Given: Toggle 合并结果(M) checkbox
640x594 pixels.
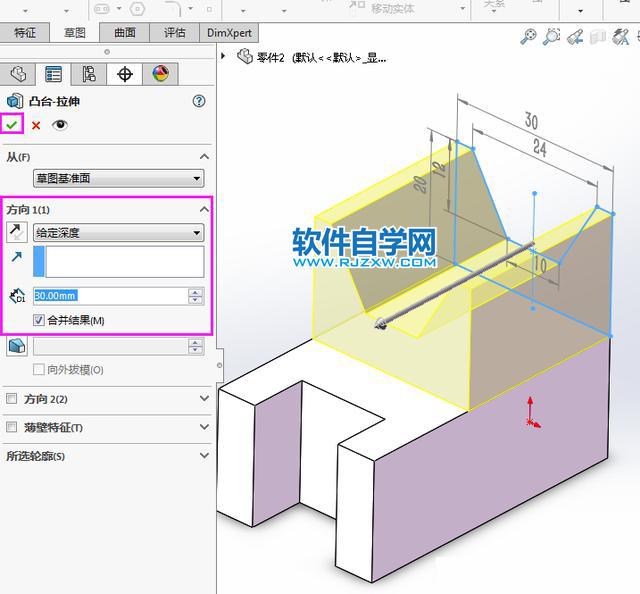Looking at the screenshot, I should (39, 320).
